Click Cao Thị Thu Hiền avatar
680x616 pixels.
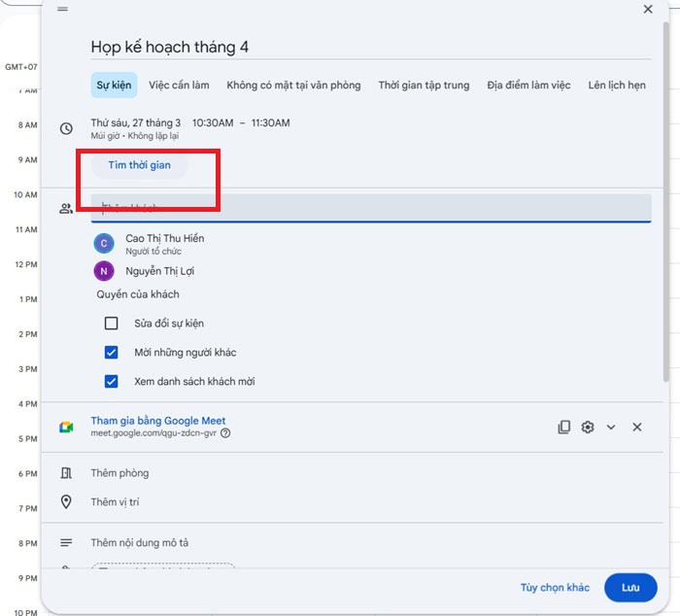coord(104,244)
